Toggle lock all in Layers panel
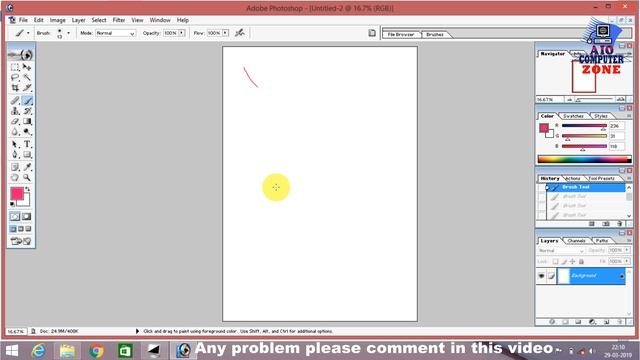This screenshot has width=640, height=360. 581,261
